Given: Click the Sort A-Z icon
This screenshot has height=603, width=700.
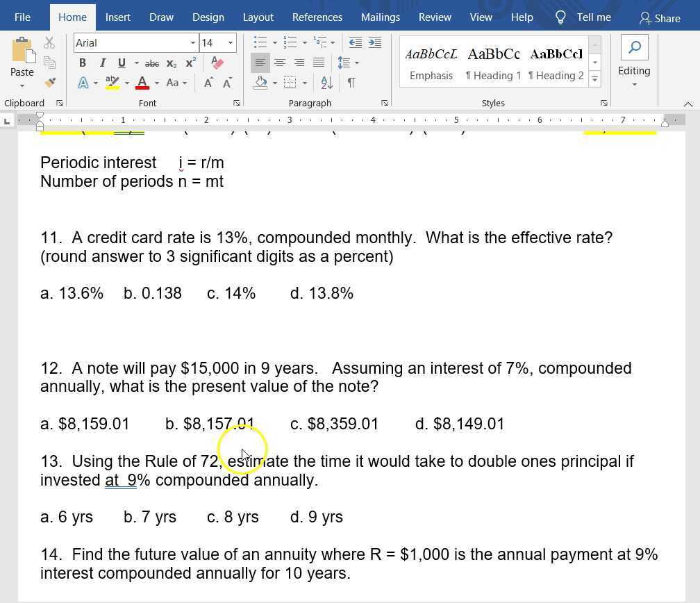Looking at the screenshot, I should (x=326, y=83).
